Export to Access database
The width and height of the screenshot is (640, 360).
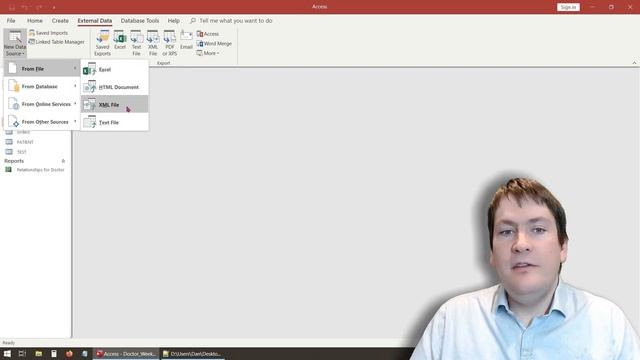pyautogui.click(x=208, y=33)
